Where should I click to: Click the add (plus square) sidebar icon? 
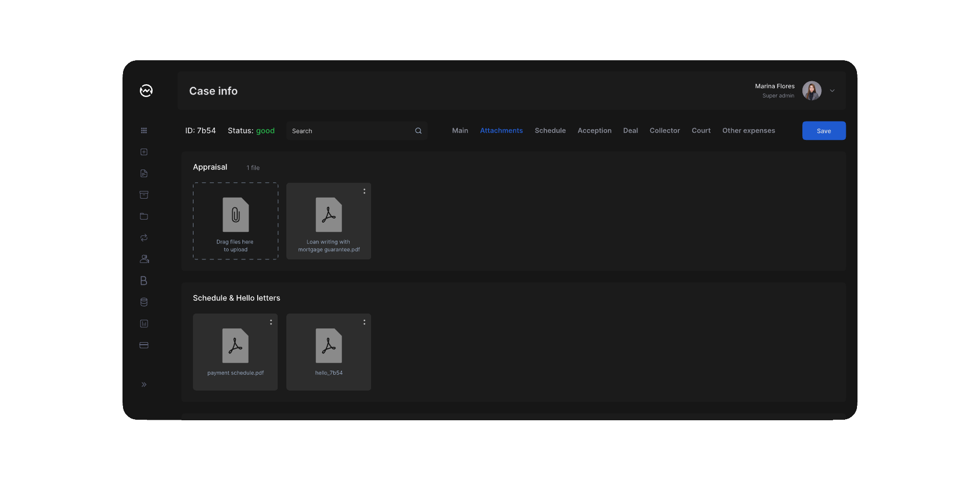point(144,152)
